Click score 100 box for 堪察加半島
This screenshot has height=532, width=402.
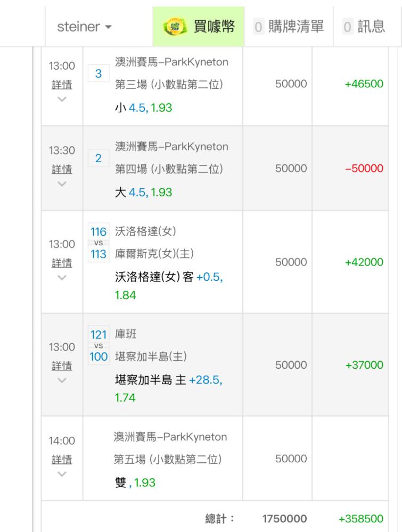99,356
